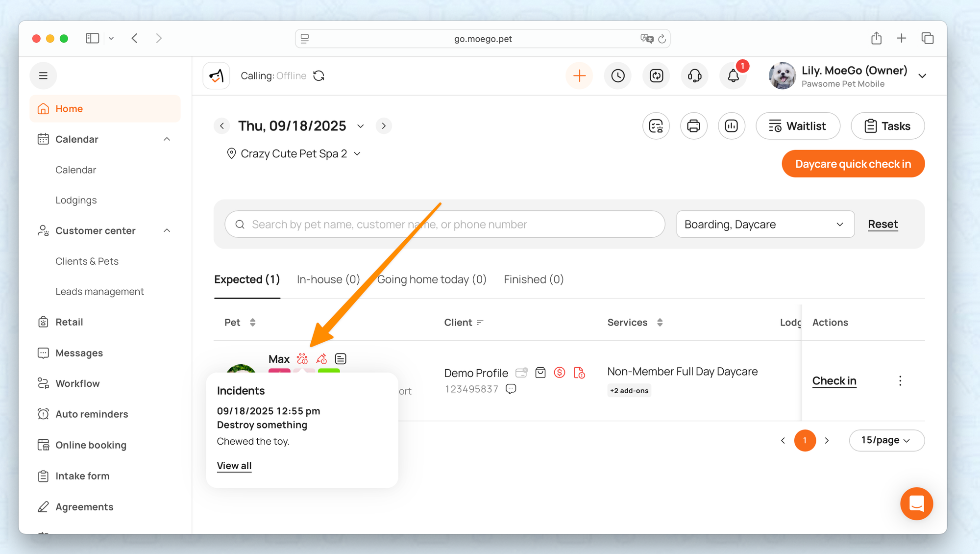The image size is (980, 554).
Task: Refresh the calling status
Action: (x=319, y=76)
